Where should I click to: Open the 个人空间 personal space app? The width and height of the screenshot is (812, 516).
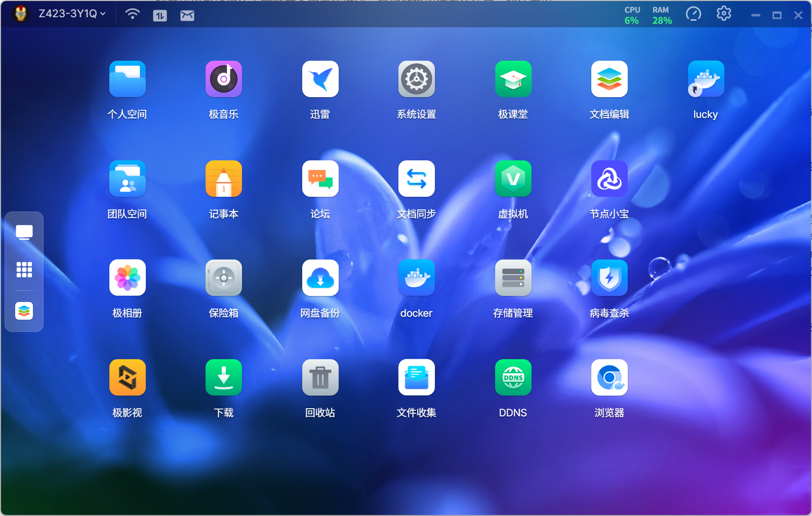(128, 79)
